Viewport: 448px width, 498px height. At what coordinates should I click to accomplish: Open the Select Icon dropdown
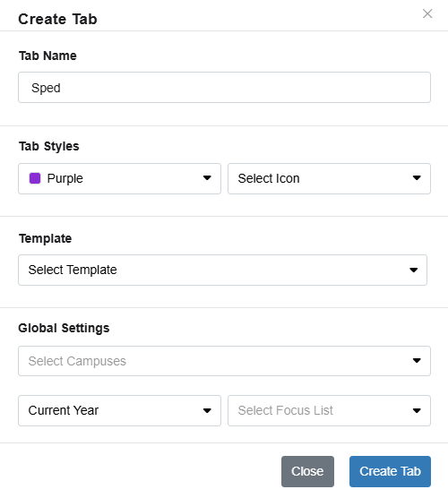[329, 178]
